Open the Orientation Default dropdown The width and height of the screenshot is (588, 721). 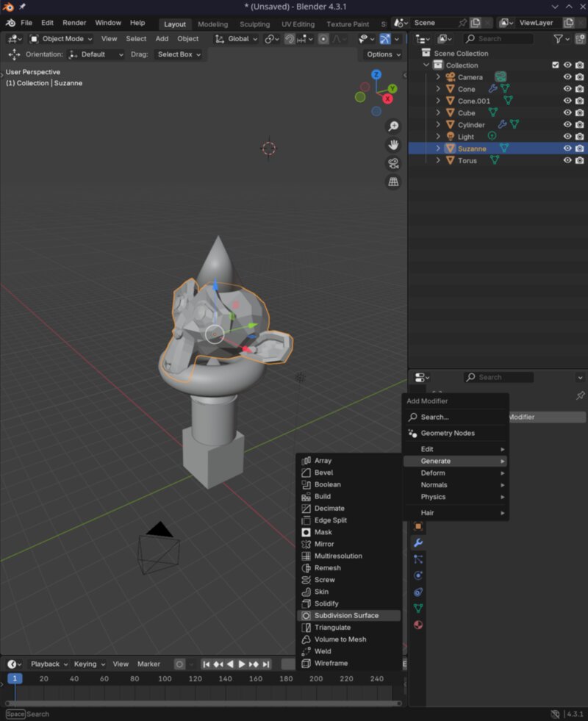click(x=96, y=54)
